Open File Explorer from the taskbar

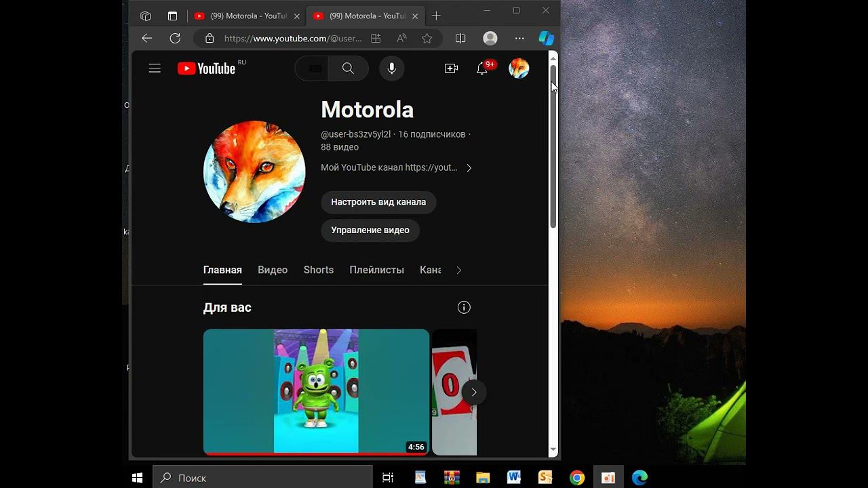[483, 478]
